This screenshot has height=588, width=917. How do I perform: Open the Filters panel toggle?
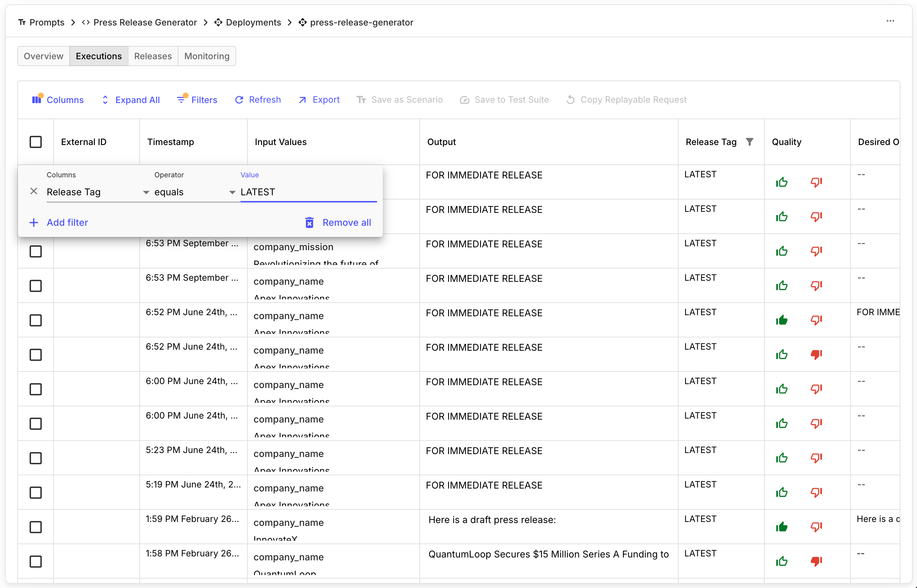pyautogui.click(x=197, y=100)
